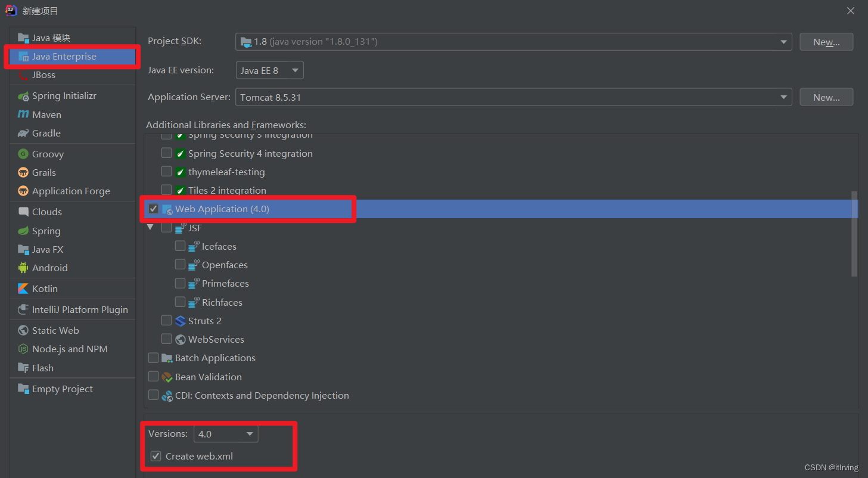Click New button next to Project SDK
This screenshot has width=868, height=478.
coord(826,42)
